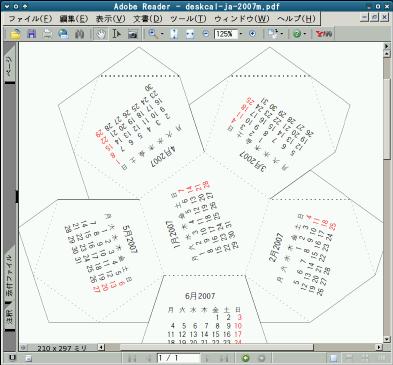Open the ツール(T) menu
Image resolution: width=393 pixels, height=365 pixels.
point(188,19)
